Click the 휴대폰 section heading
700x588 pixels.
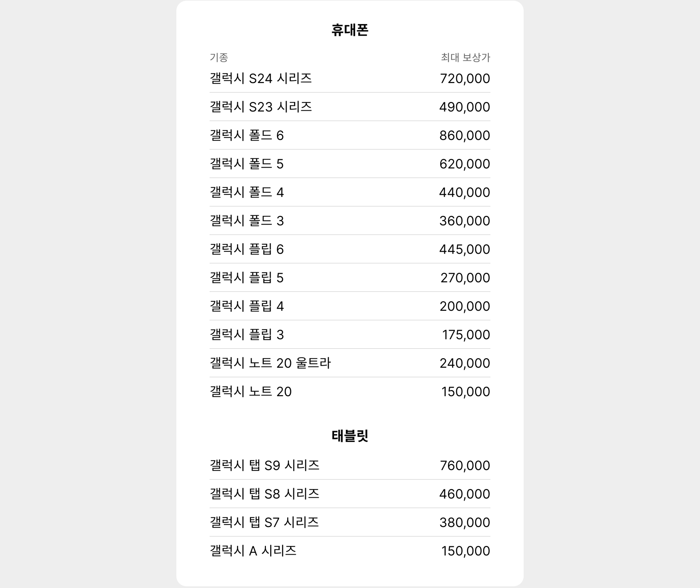tap(350, 30)
